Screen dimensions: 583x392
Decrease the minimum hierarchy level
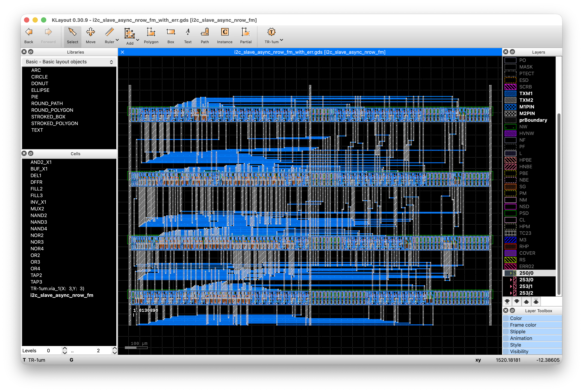(x=65, y=353)
